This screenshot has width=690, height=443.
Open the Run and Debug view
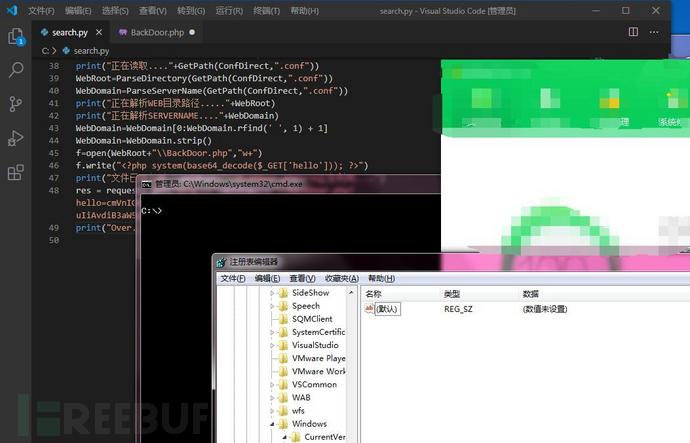tap(16, 138)
